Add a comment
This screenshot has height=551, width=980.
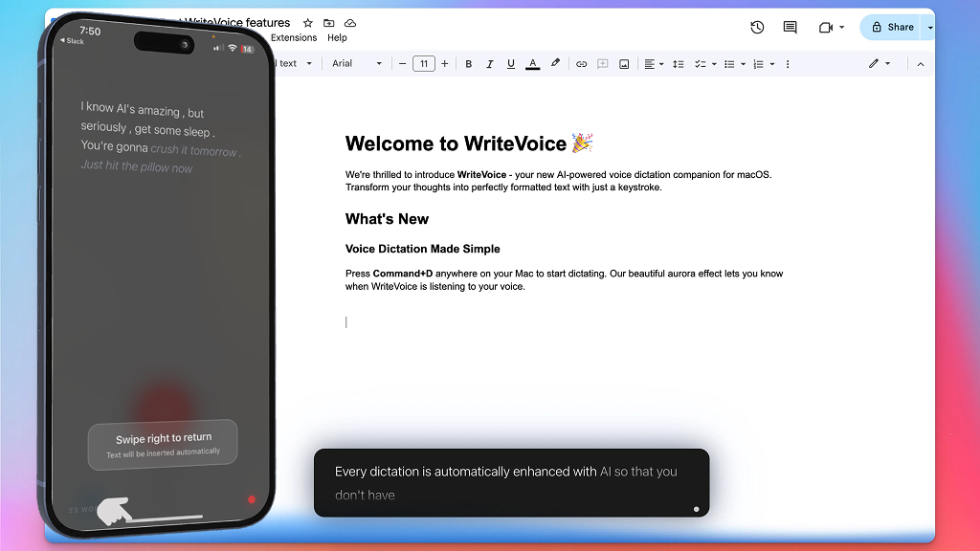[x=602, y=63]
